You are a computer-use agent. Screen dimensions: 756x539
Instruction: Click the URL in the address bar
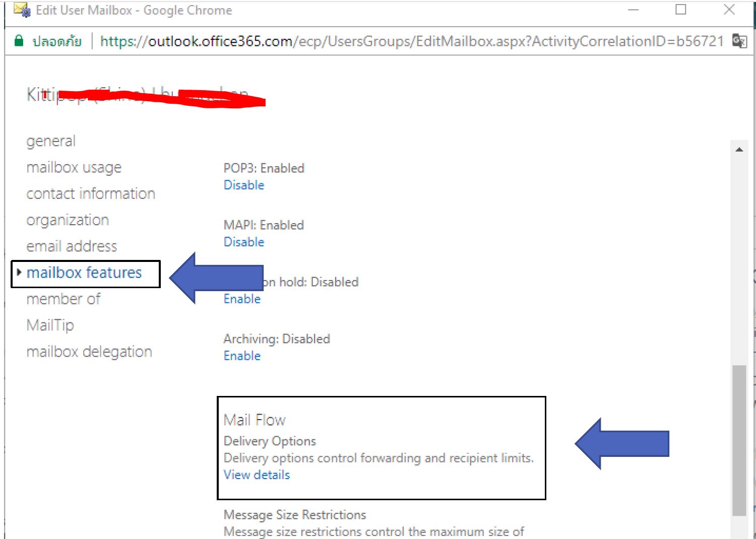click(412, 41)
